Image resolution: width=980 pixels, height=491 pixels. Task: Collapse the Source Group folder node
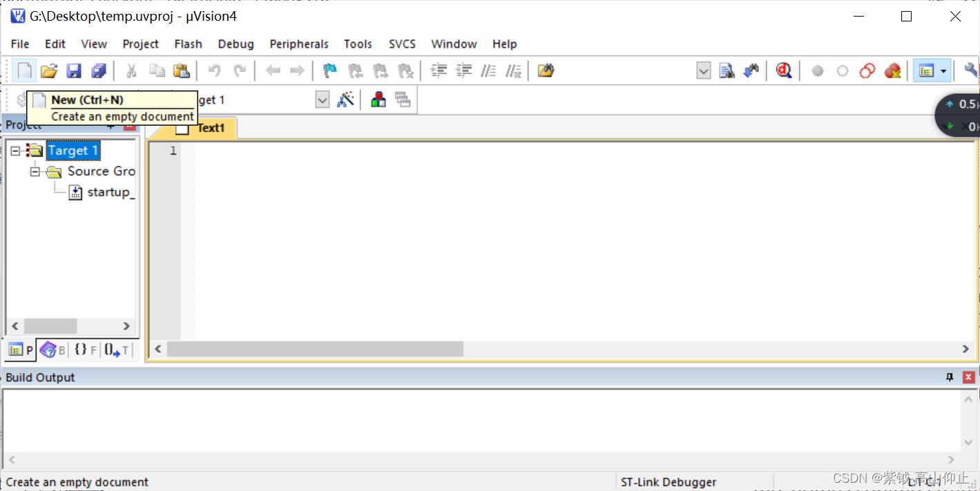35,171
